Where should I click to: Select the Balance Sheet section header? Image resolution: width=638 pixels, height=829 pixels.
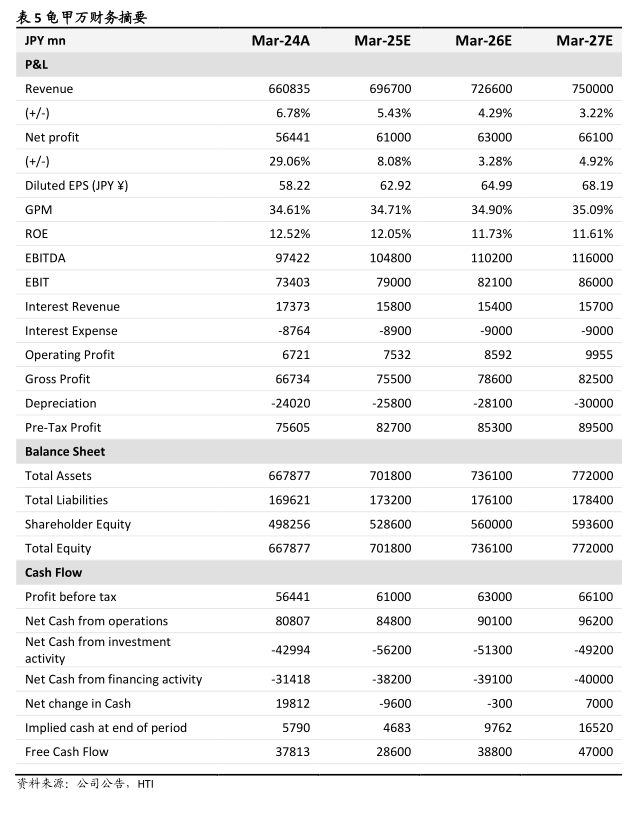click(x=319, y=452)
